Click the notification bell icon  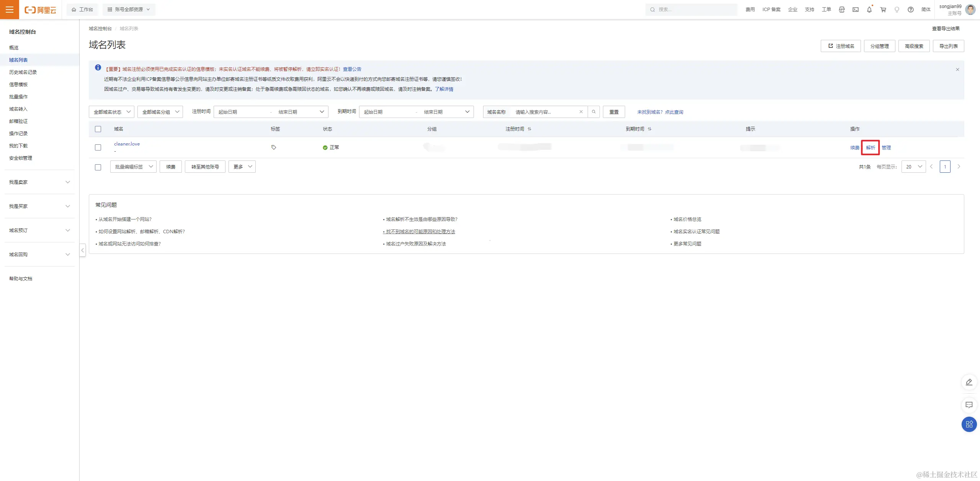pyautogui.click(x=869, y=10)
